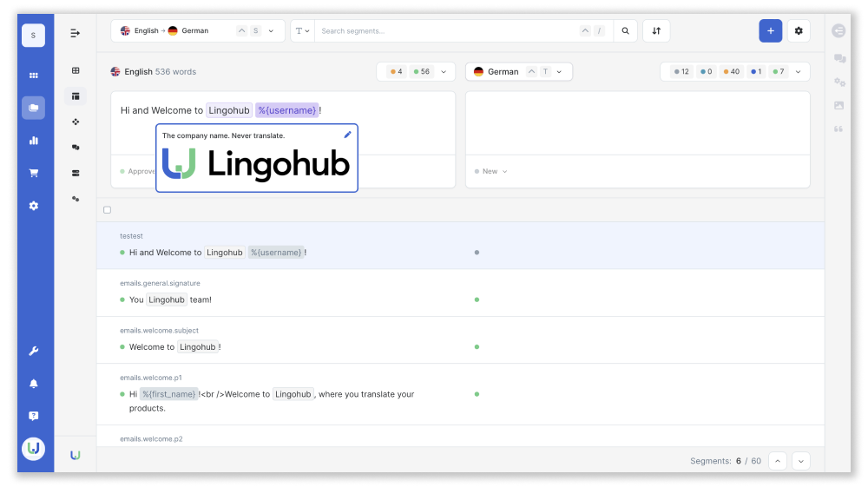The width and height of the screenshot is (868, 487).
Task: Open the German target language dropdown
Action: click(x=519, y=72)
